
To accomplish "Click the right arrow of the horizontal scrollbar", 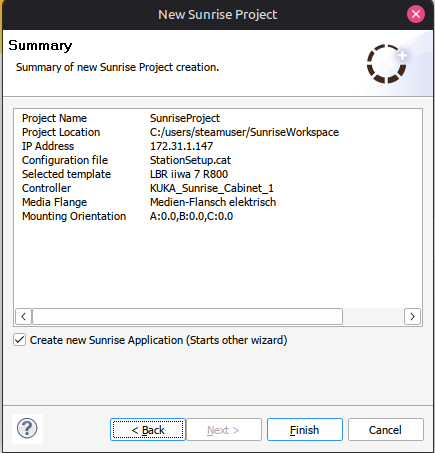I will (x=412, y=316).
